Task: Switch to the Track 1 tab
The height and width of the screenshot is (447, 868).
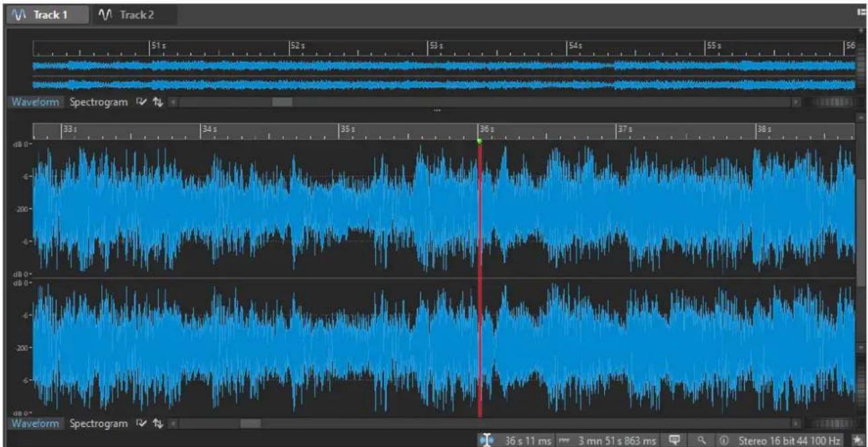Action: pyautogui.click(x=47, y=15)
